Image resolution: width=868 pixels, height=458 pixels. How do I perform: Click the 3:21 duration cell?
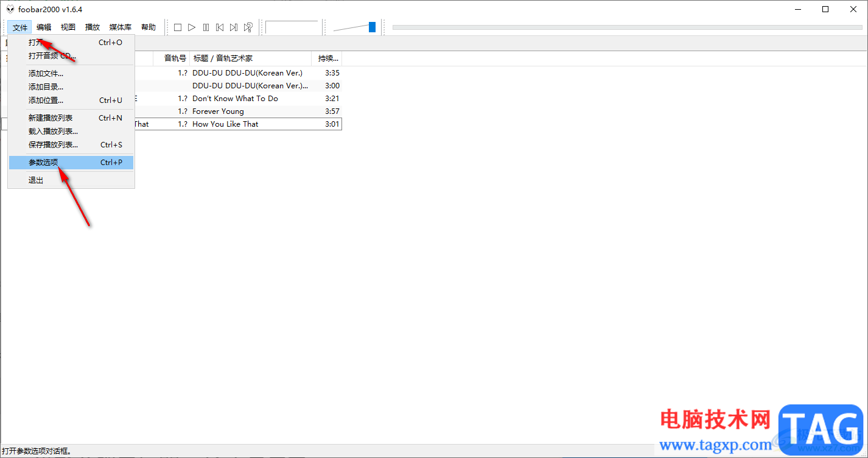coord(332,99)
